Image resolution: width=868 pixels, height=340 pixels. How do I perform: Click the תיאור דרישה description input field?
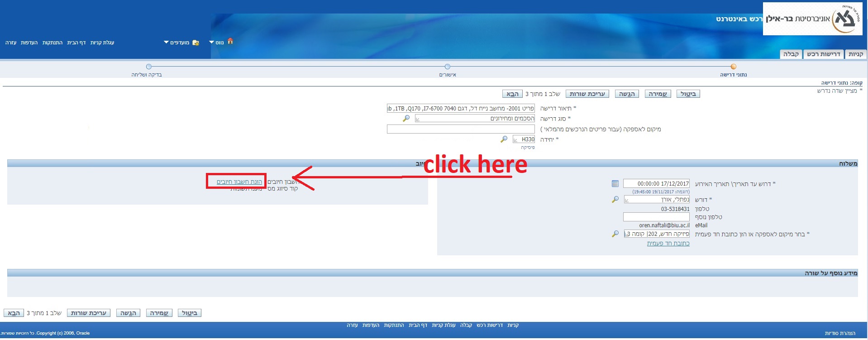[461, 108]
